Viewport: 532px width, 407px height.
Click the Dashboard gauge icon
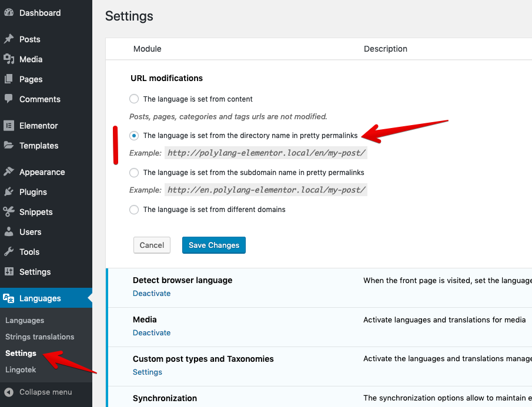point(9,13)
